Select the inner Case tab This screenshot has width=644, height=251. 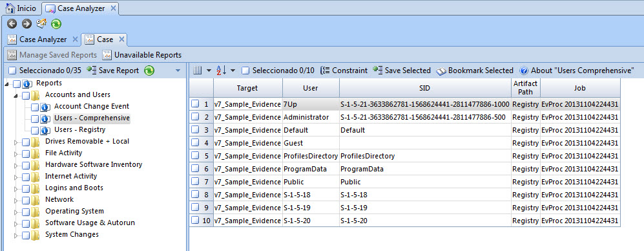click(x=105, y=39)
